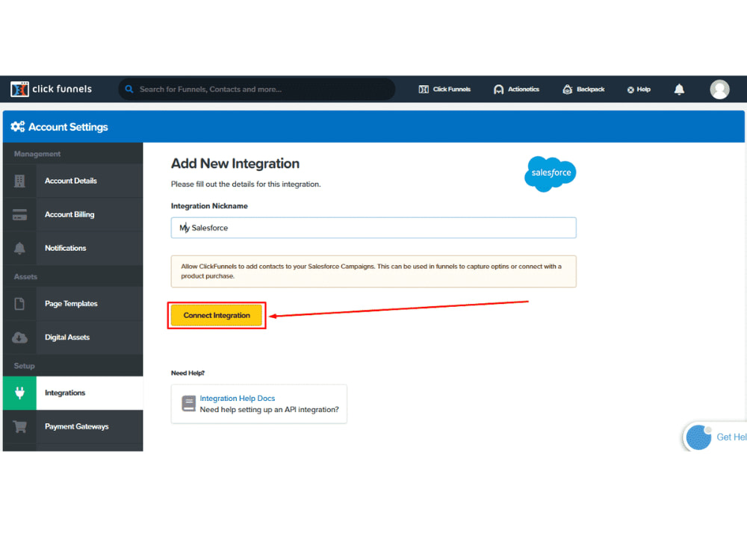This screenshot has width=747, height=560.
Task: Click the help docs book icon
Action: pos(189,403)
